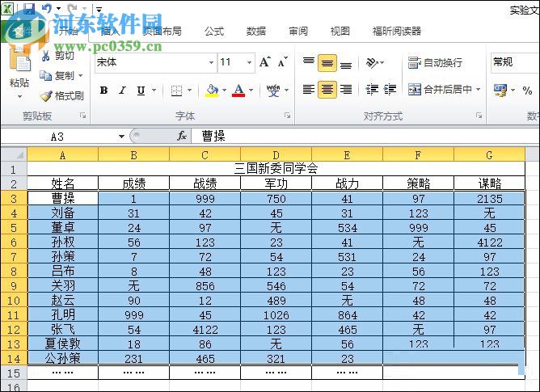
Task: Open the clipboard group dialog launcher
Action: pyautogui.click(x=83, y=116)
